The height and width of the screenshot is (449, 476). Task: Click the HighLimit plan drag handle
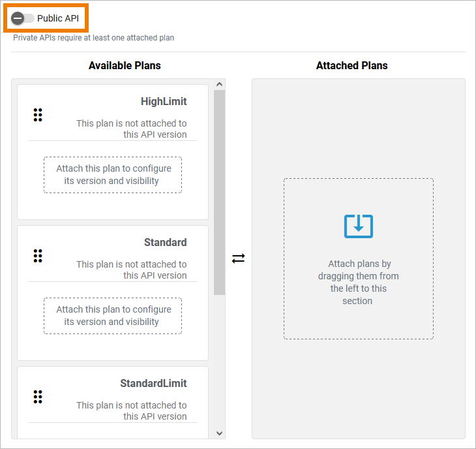(38, 115)
